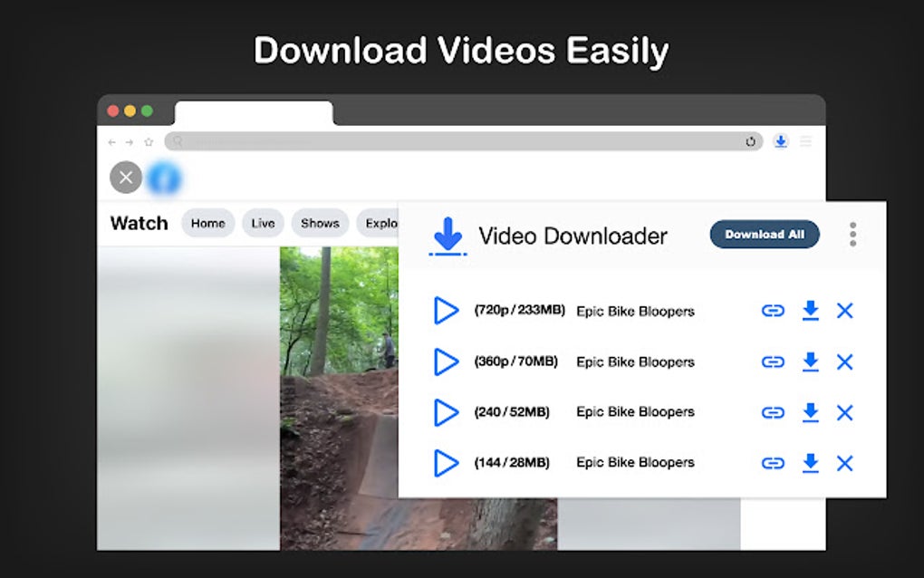Download the 720p / 233MB video
This screenshot has height=578, width=924.
click(x=811, y=311)
